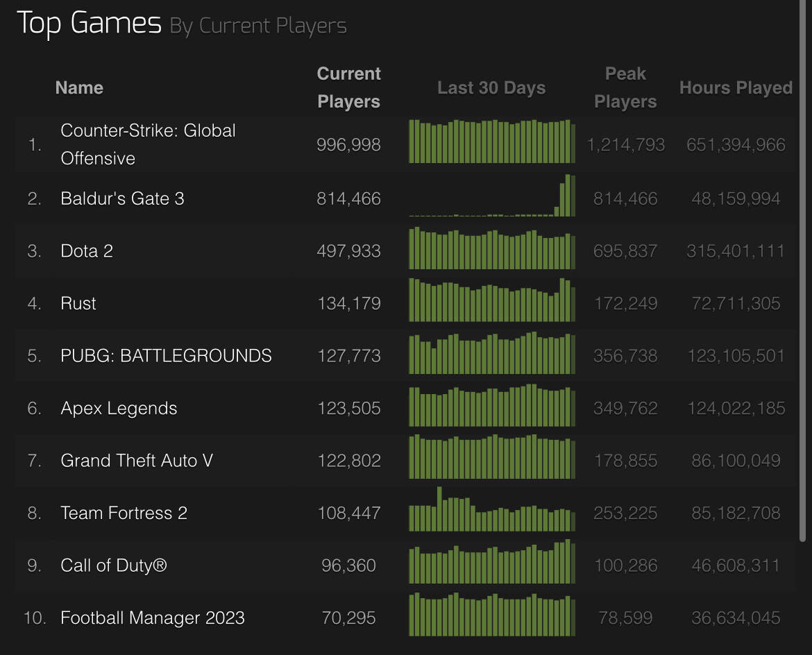Select peak players value 172,249

625,303
